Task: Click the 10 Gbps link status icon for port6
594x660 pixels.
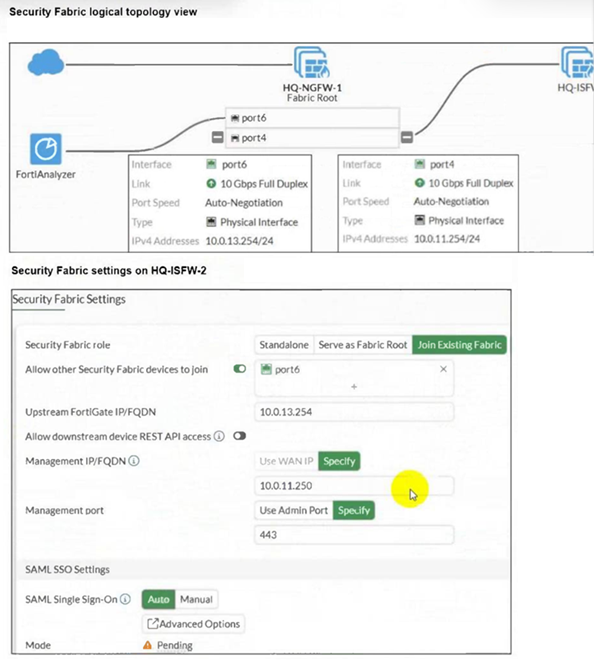Action: (211, 184)
